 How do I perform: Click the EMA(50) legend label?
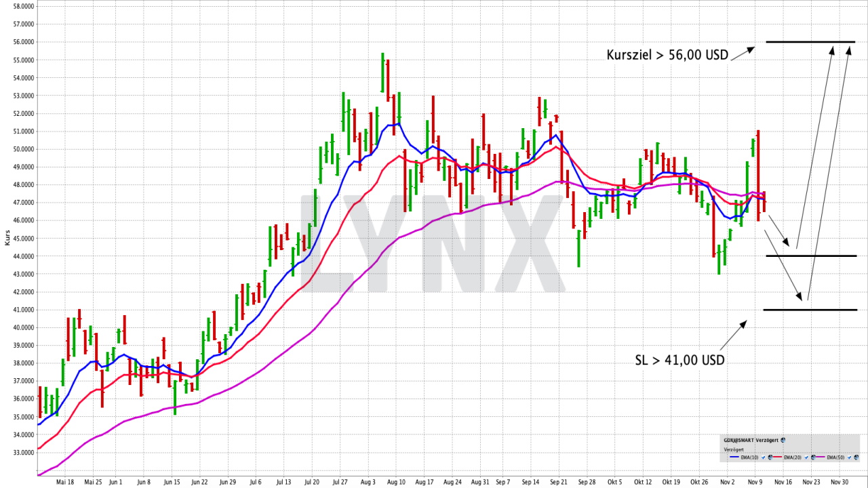tap(835, 457)
